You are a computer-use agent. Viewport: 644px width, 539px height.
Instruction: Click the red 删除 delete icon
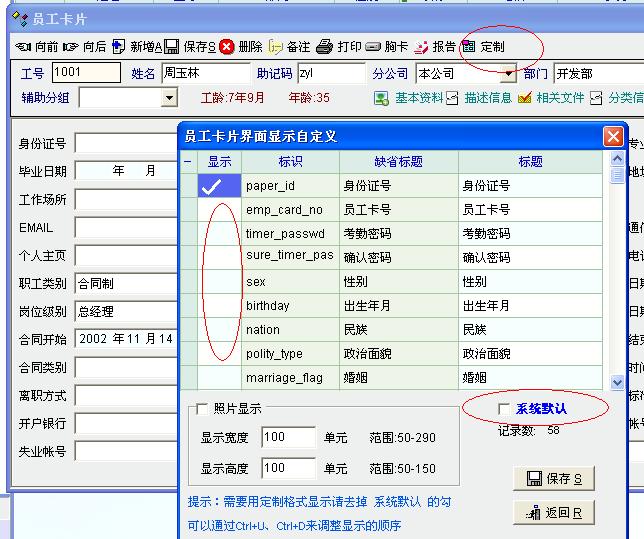(228, 47)
